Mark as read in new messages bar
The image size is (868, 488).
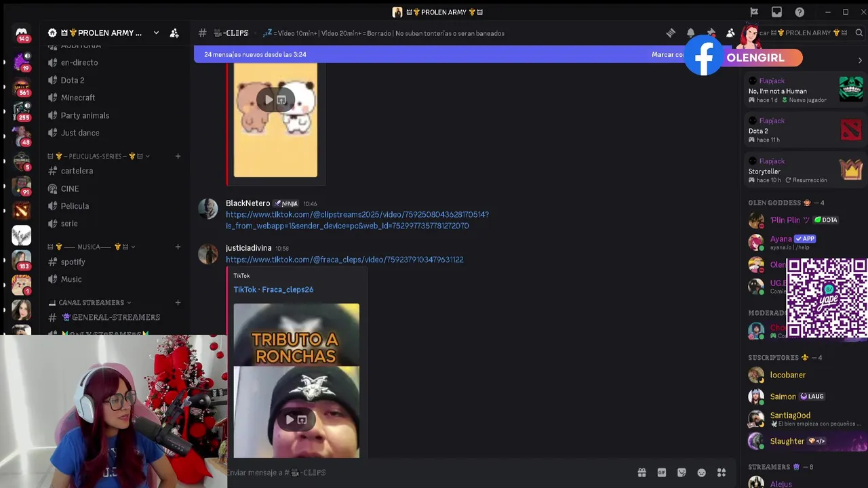(x=668, y=54)
